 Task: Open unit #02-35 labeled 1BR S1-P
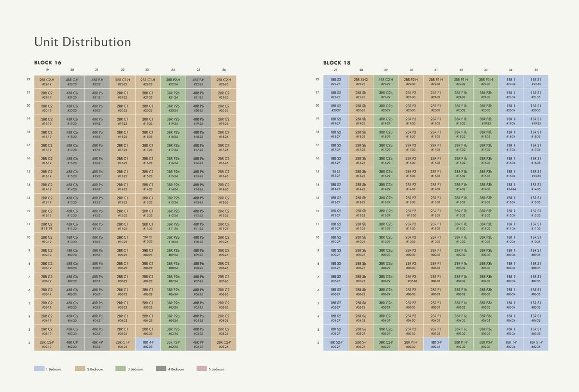[536, 344]
